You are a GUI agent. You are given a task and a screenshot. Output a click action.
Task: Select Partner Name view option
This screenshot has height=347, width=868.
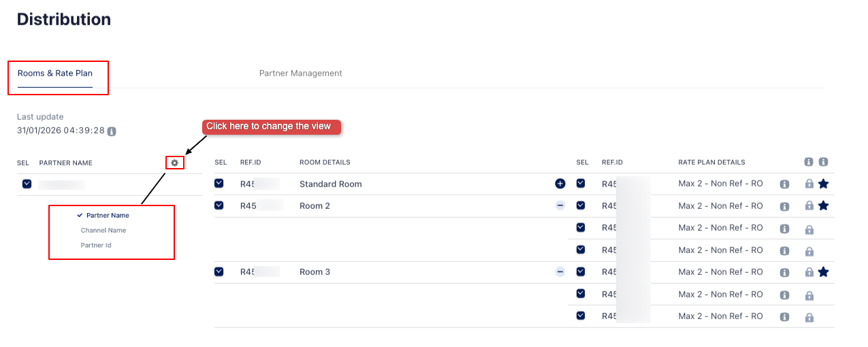pos(108,215)
